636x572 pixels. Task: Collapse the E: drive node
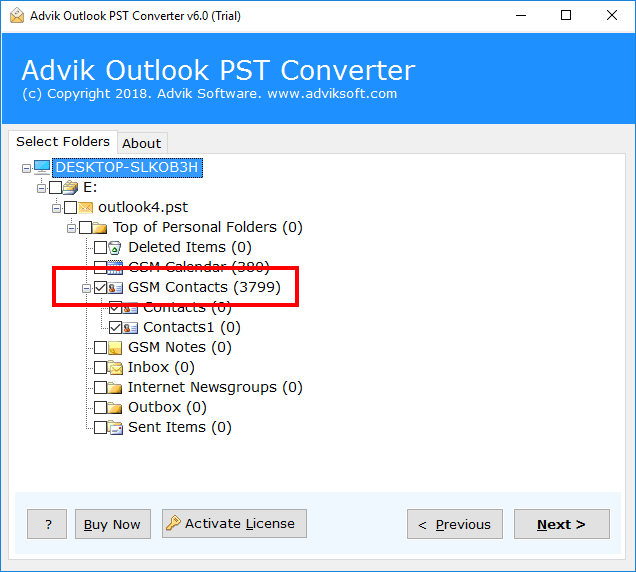(x=41, y=188)
